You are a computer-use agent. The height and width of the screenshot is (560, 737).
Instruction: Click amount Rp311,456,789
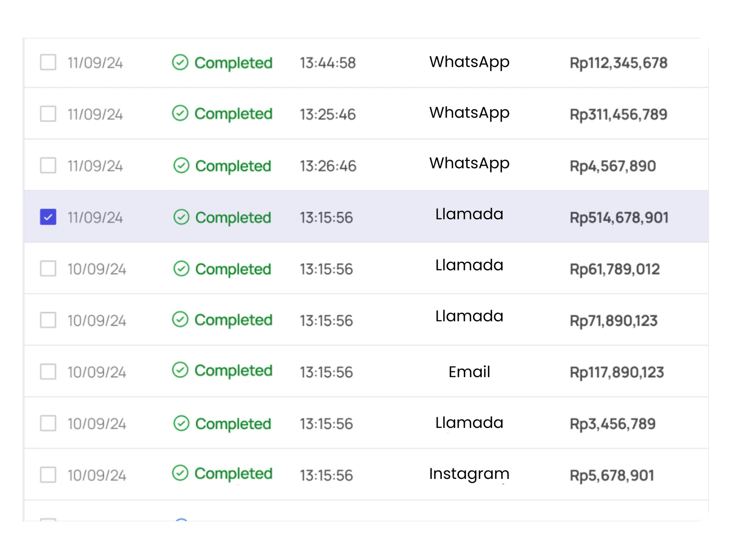point(618,114)
